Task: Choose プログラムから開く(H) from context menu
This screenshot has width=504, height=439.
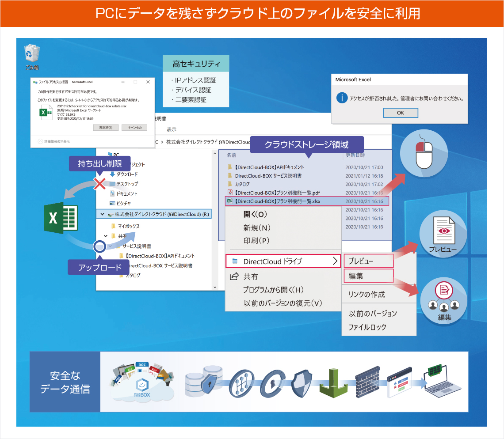Action: tap(273, 290)
